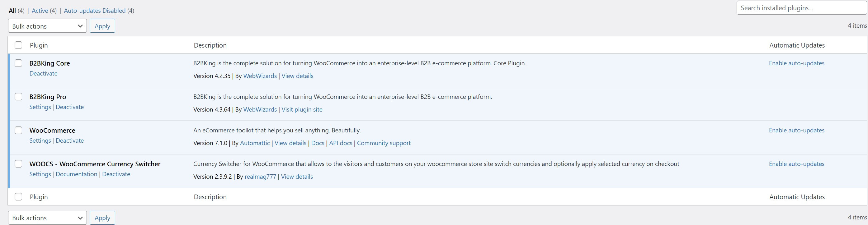This screenshot has width=868, height=225.
Task: Toggle the select-all checkbox in table header
Action: coord(19,45)
